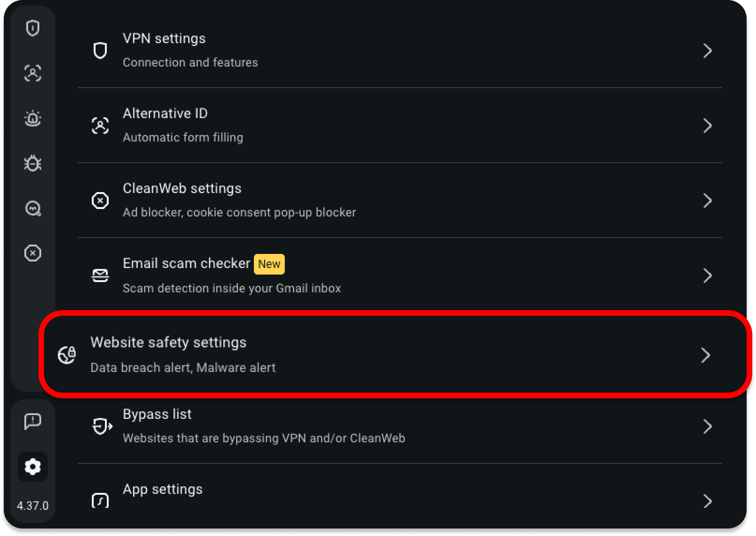Select the settings gear sidebar icon
756x536 pixels.
(x=33, y=467)
